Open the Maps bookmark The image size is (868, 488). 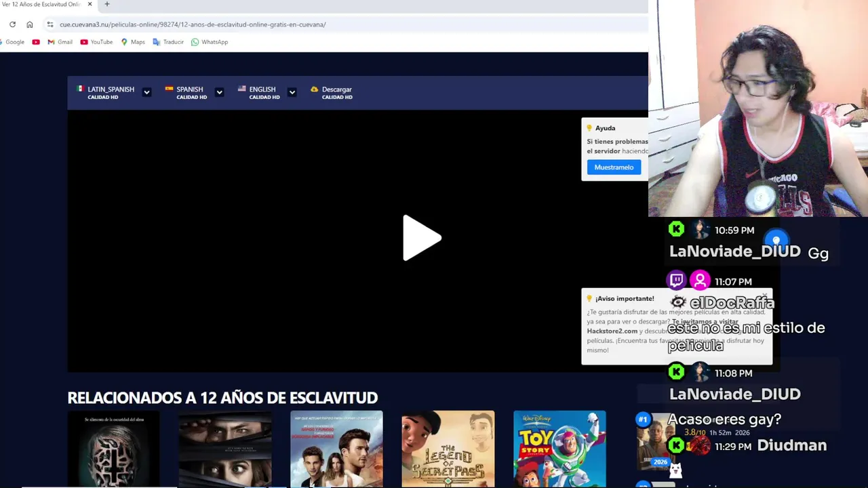133,42
